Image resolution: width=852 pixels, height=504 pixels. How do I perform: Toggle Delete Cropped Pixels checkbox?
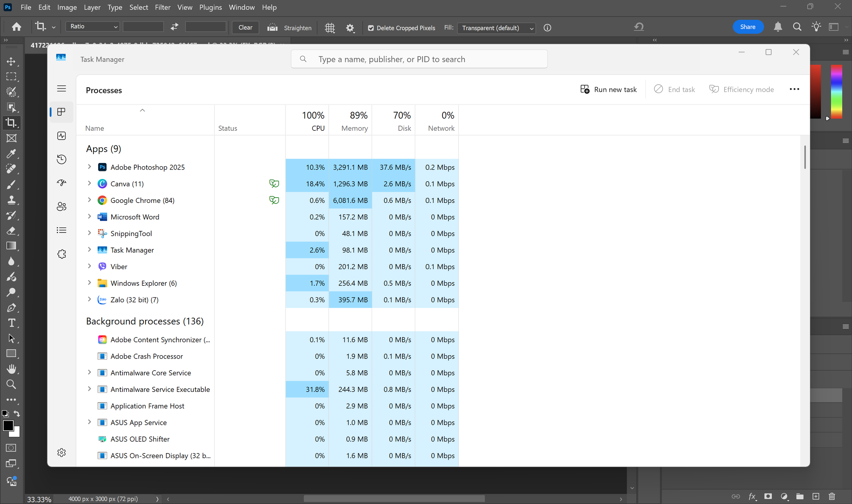click(371, 28)
